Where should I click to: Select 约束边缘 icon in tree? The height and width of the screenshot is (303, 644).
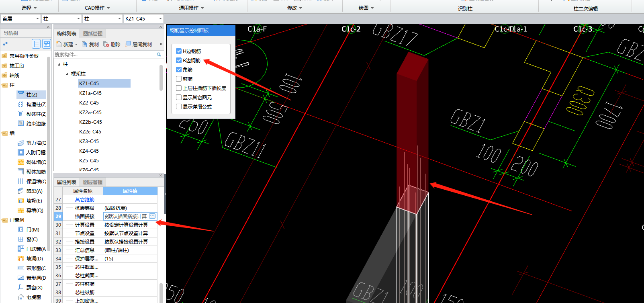coord(21,123)
